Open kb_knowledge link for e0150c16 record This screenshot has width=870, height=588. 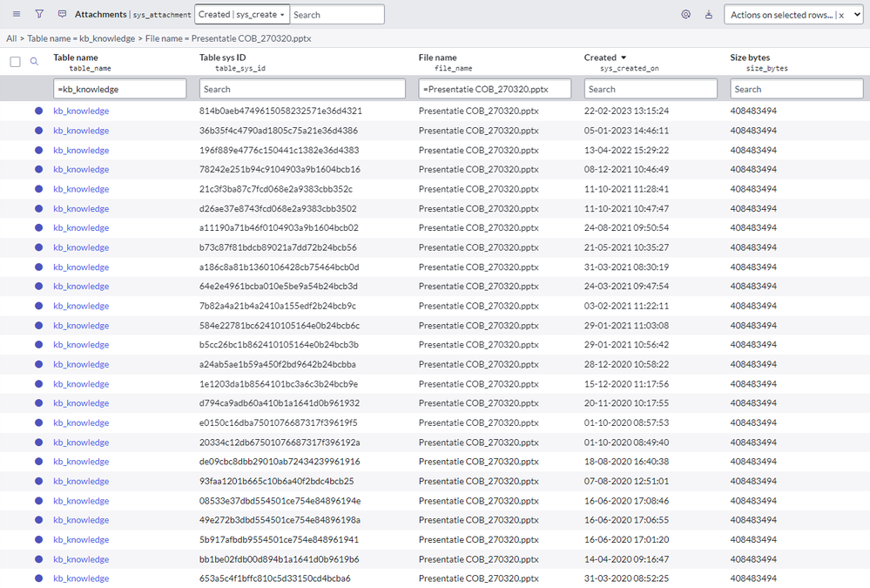81,422
